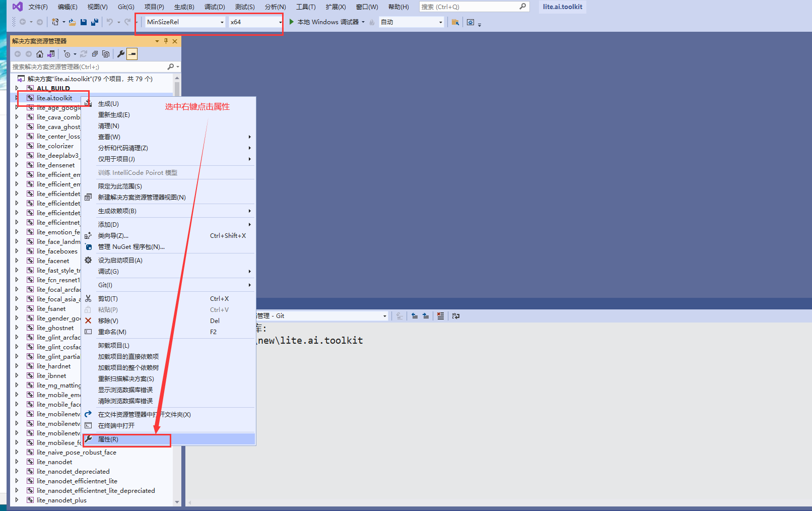Image resolution: width=812 pixels, height=511 pixels.
Task: Pin the Solution Explorer panel with auto-hide
Action: coord(166,41)
